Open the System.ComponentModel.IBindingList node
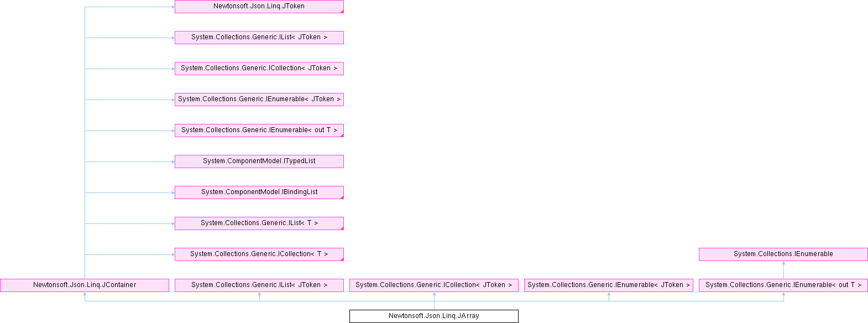This screenshot has width=868, height=323. [259, 192]
